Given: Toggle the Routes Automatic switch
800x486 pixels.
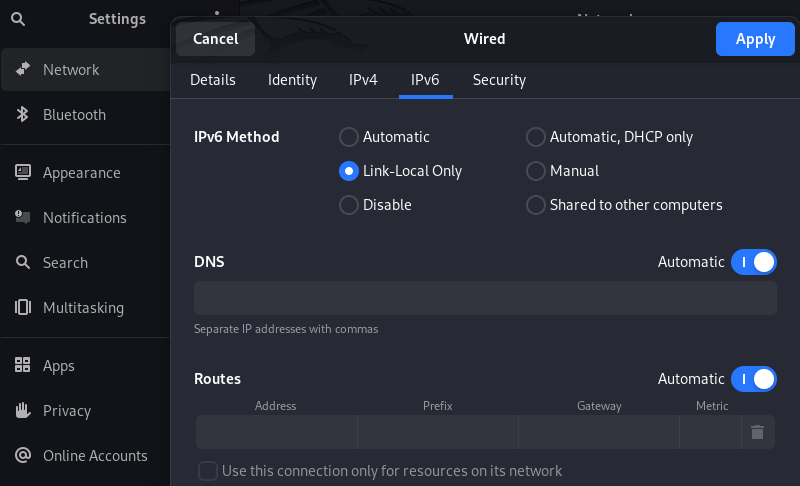Looking at the screenshot, I should (754, 379).
